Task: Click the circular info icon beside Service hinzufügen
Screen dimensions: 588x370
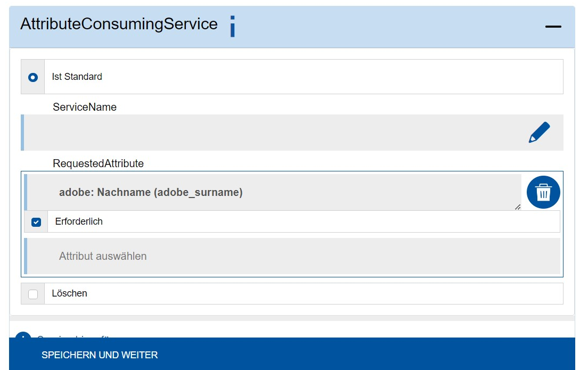Action: coord(22,338)
